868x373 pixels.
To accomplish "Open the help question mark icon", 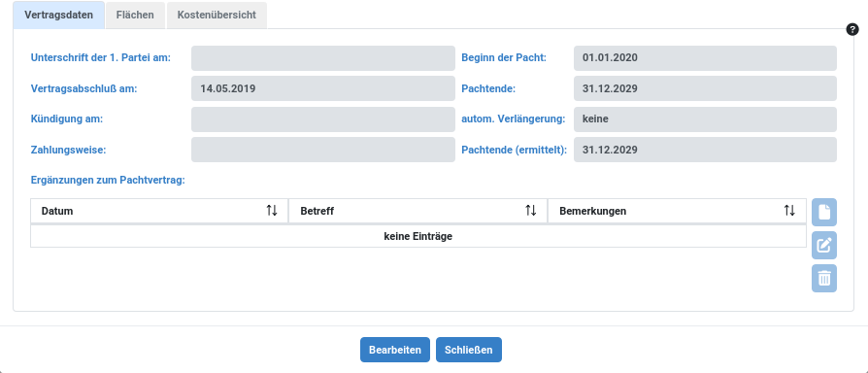I will [x=852, y=30].
